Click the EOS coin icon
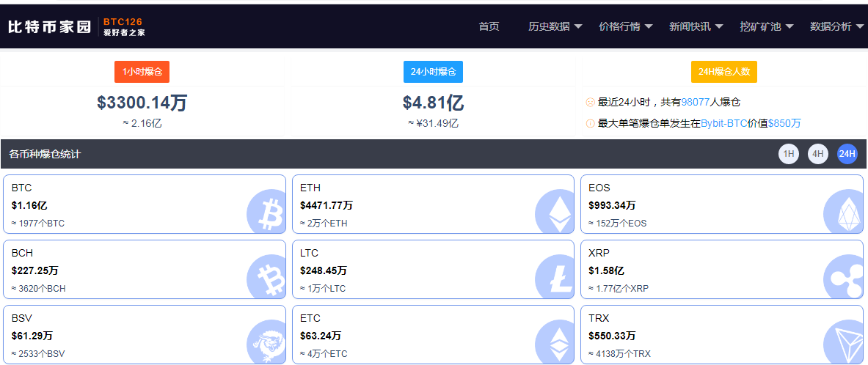The width and height of the screenshot is (868, 365). click(843, 212)
